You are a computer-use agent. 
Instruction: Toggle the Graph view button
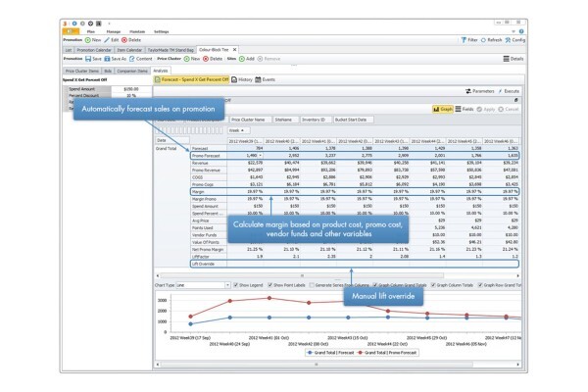click(x=443, y=109)
